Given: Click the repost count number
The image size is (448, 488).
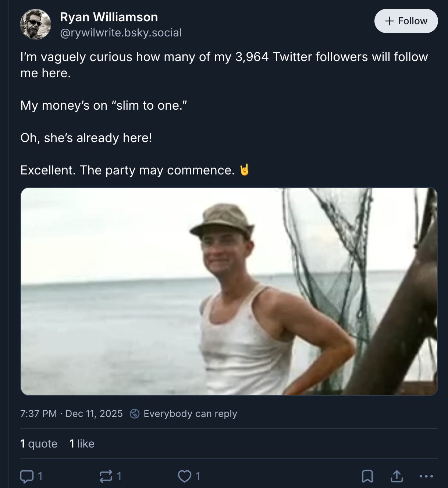Looking at the screenshot, I should coord(119,477).
